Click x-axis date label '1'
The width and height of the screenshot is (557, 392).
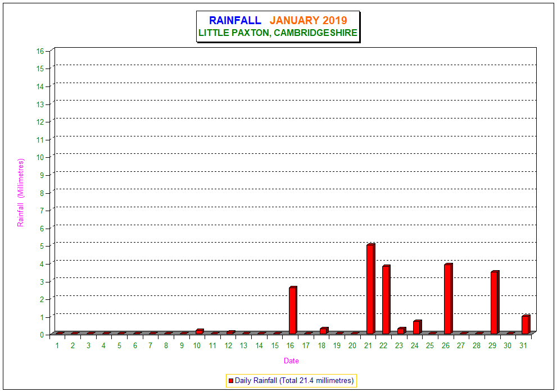click(57, 345)
